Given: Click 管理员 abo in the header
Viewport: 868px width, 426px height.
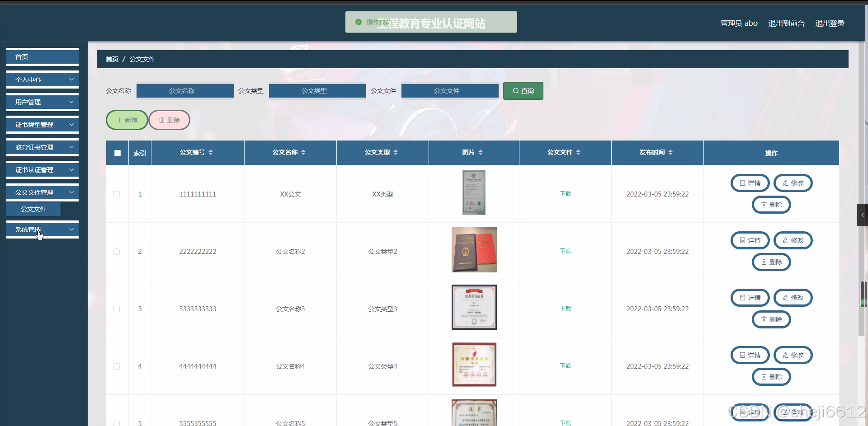Looking at the screenshot, I should [x=739, y=23].
